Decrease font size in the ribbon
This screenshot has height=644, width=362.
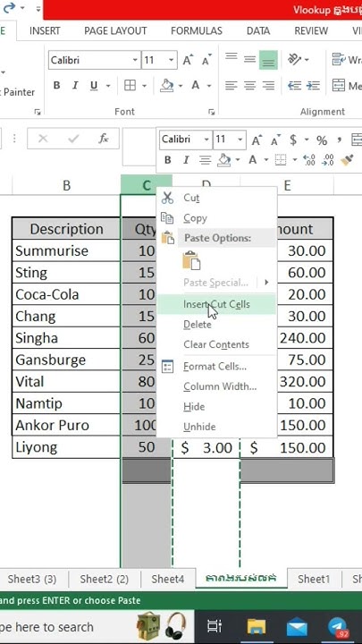pos(206,61)
